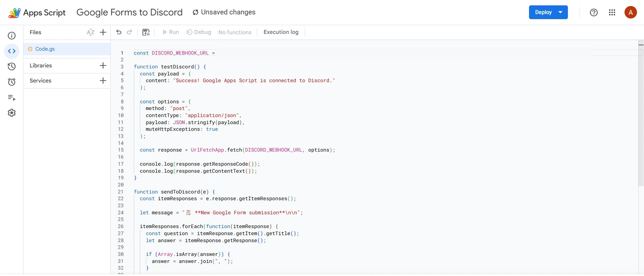Open the Execution log
This screenshot has width=644, height=276.
[x=281, y=32]
